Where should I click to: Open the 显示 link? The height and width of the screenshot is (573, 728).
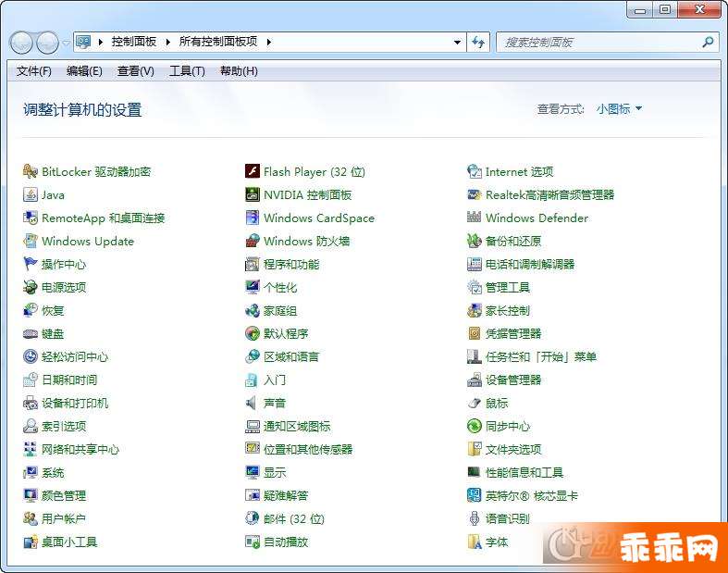pyautogui.click(x=275, y=473)
